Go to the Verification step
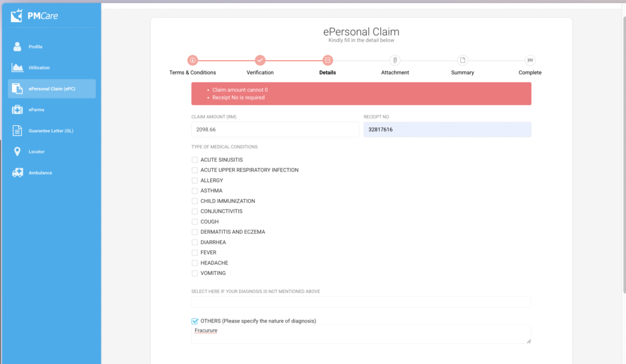 pyautogui.click(x=260, y=60)
